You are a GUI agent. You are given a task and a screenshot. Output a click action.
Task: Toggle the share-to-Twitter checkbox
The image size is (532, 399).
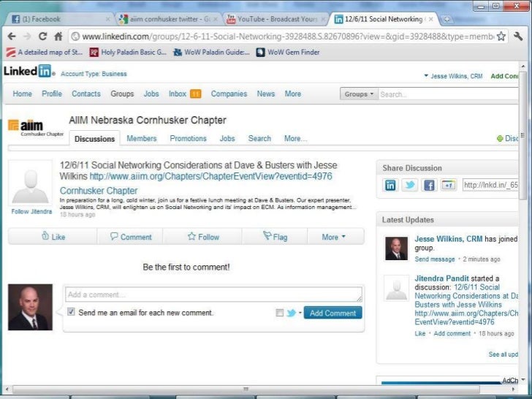click(280, 313)
